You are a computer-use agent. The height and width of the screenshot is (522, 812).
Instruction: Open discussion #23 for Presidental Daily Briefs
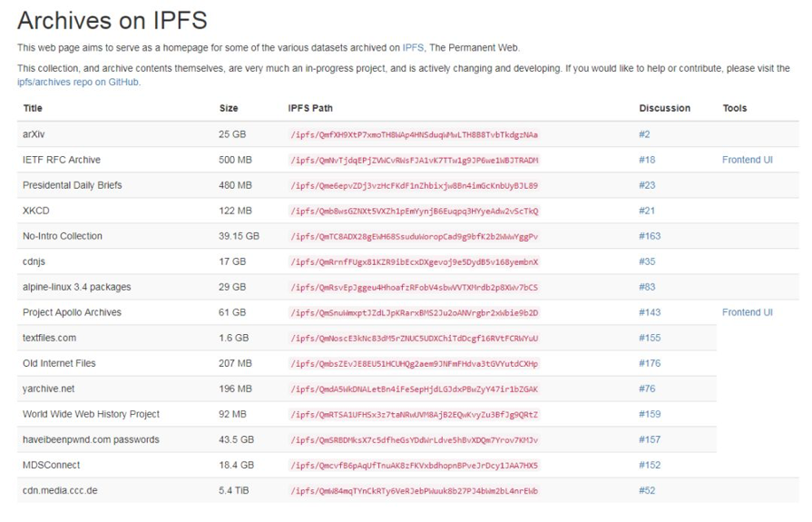(647, 185)
